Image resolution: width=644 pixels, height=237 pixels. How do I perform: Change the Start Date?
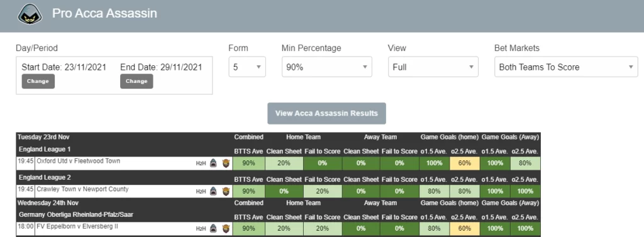click(x=38, y=81)
